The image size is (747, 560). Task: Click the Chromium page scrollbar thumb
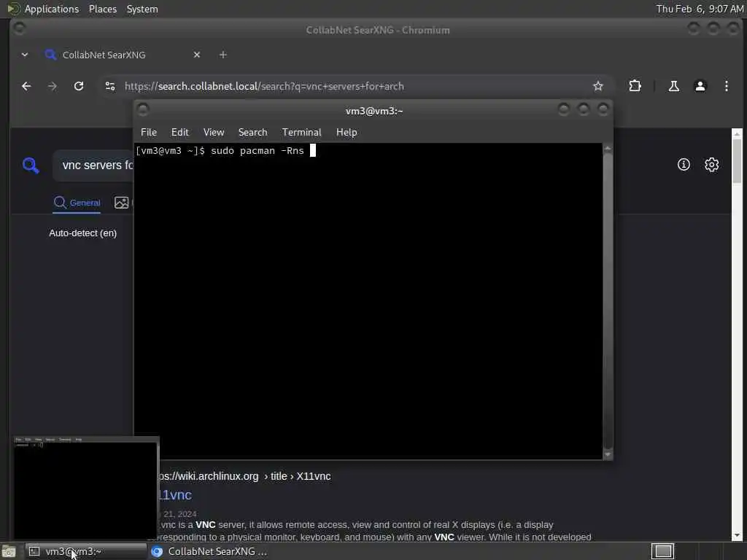[737, 161]
